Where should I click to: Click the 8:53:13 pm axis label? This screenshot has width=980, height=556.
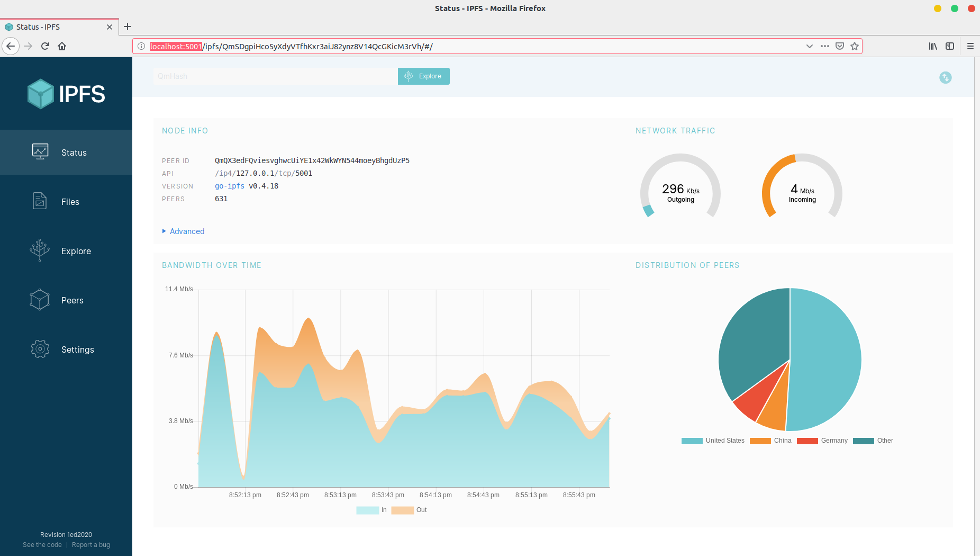point(340,495)
